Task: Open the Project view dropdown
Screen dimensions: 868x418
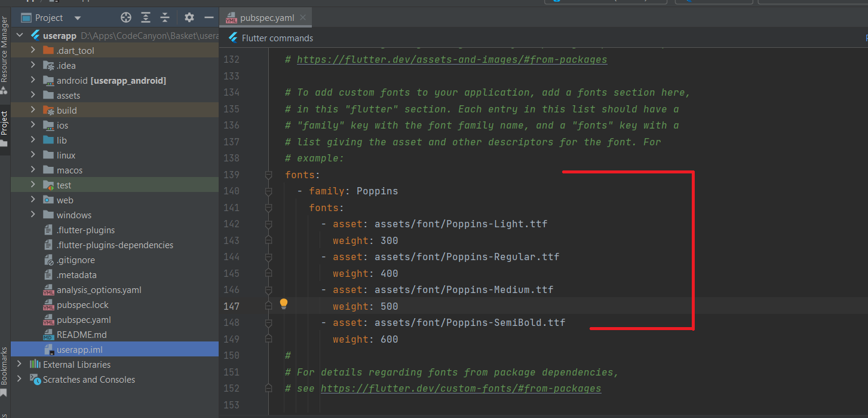Action: coord(78,18)
